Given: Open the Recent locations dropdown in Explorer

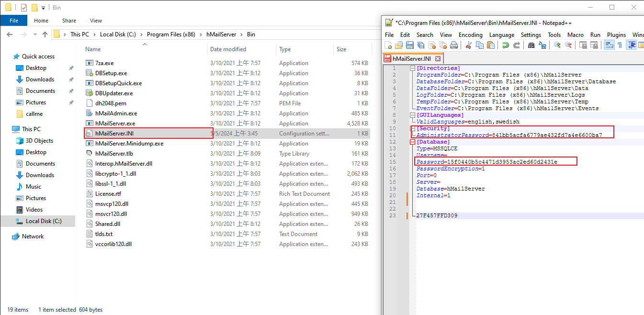Looking at the screenshot, I should [35, 34].
